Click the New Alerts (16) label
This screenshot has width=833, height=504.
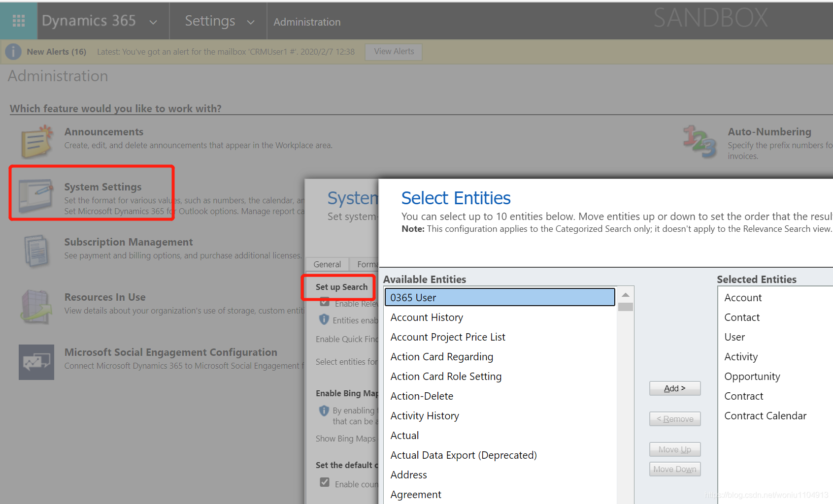click(57, 52)
